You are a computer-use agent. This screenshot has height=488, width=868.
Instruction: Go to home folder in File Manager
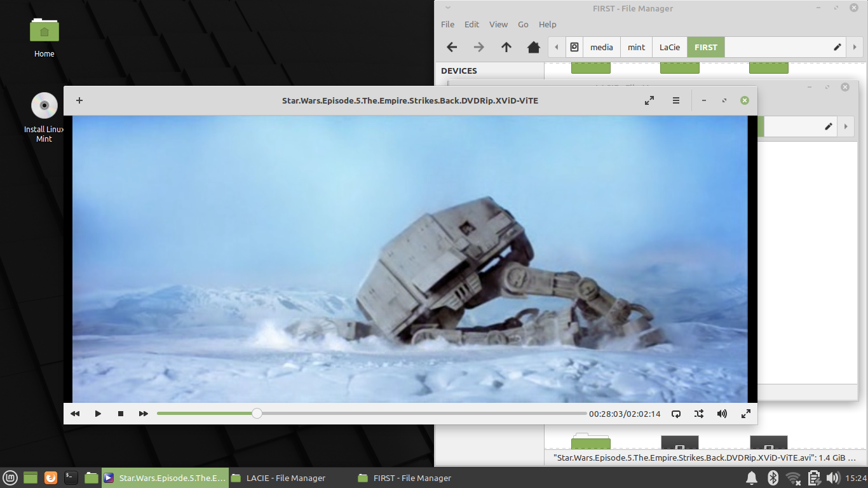[x=534, y=47]
